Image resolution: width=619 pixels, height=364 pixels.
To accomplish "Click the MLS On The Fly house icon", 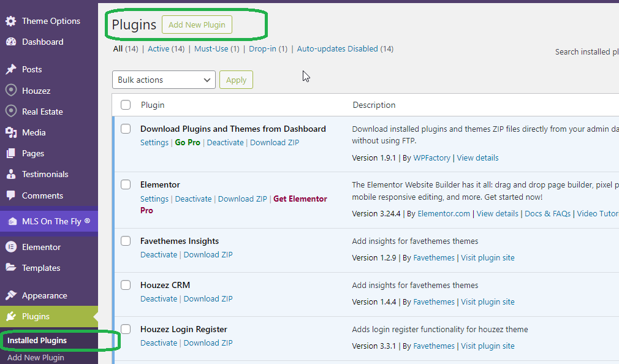I will 12,221.
